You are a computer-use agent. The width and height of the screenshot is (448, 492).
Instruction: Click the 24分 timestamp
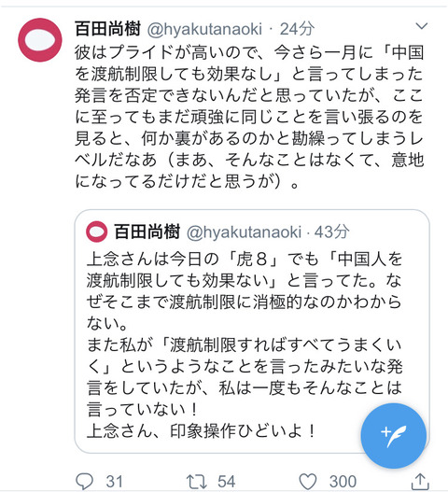coord(297,29)
